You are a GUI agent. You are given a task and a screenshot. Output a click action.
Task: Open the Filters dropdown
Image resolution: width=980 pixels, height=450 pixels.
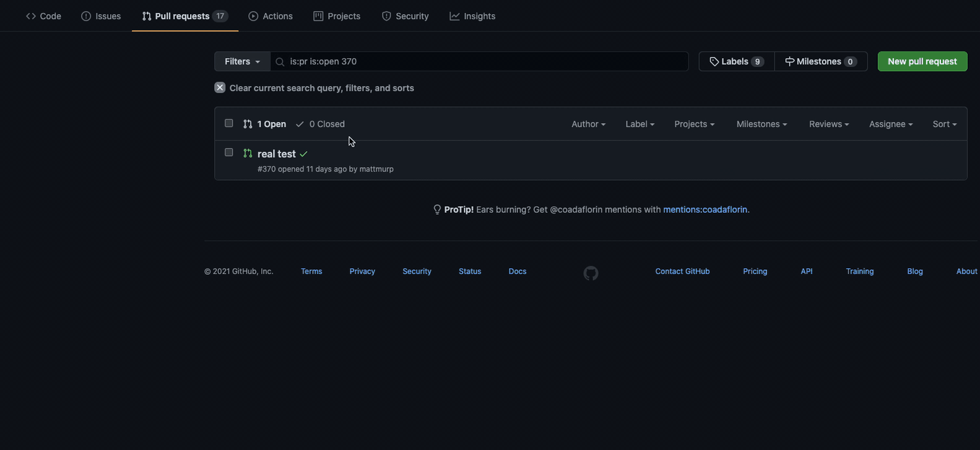242,61
